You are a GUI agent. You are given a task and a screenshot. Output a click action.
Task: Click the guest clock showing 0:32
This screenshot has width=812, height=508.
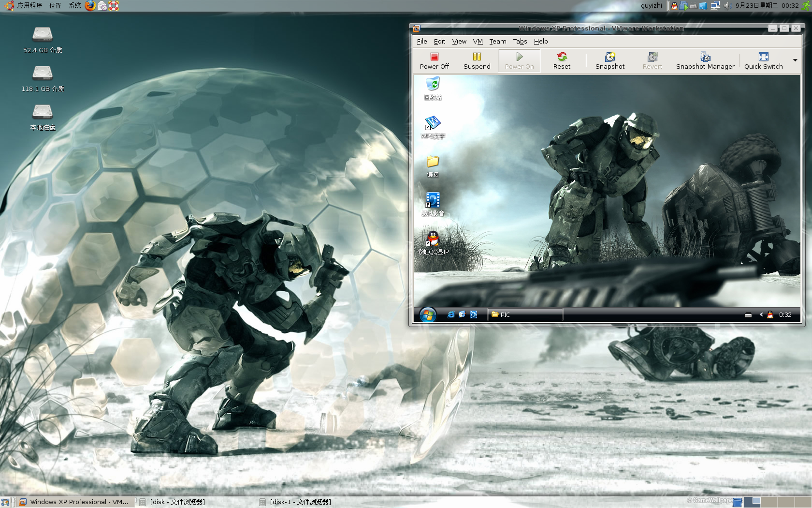(x=785, y=315)
